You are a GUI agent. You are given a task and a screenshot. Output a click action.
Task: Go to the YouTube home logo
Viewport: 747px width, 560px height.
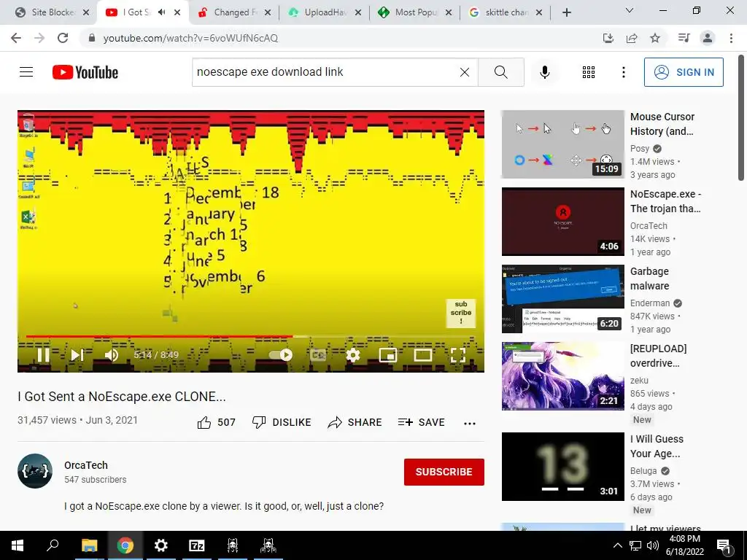(85, 72)
